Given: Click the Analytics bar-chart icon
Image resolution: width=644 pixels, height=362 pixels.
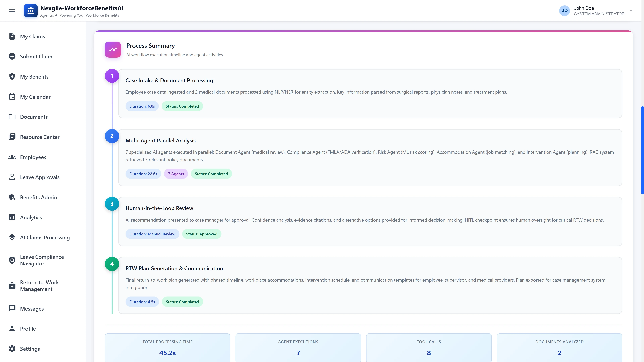Looking at the screenshot, I should 12,217.
